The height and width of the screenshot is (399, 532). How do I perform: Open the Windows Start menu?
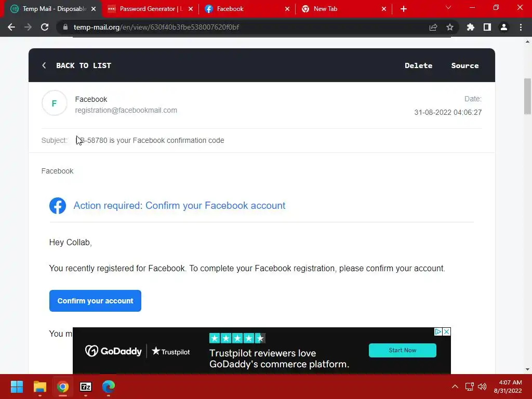(17, 387)
